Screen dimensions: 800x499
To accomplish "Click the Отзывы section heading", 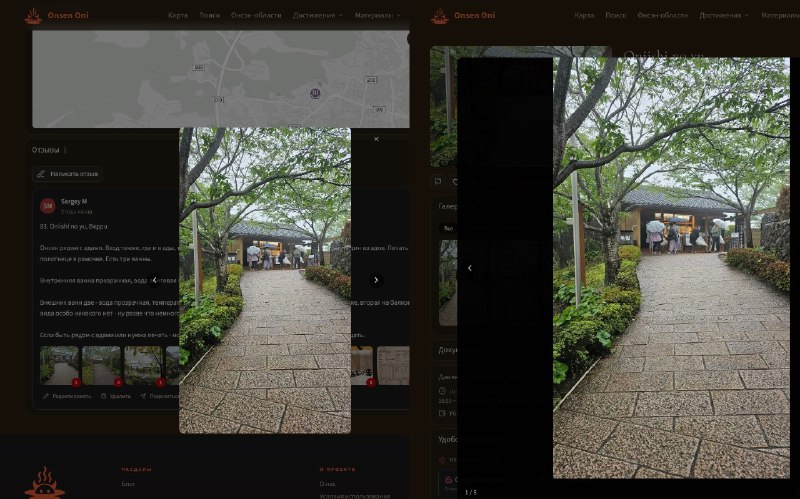I will click(x=45, y=150).
